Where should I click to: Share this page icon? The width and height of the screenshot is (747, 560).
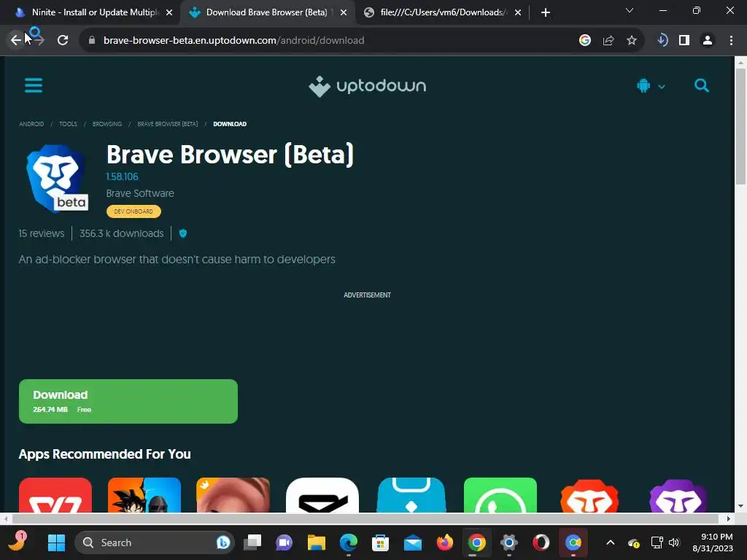coord(608,41)
